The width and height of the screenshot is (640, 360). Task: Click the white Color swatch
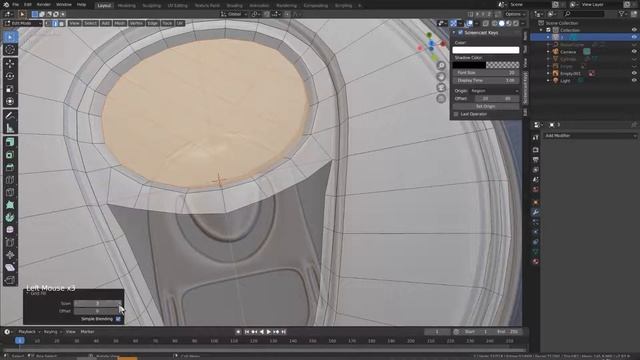pyautogui.click(x=486, y=50)
